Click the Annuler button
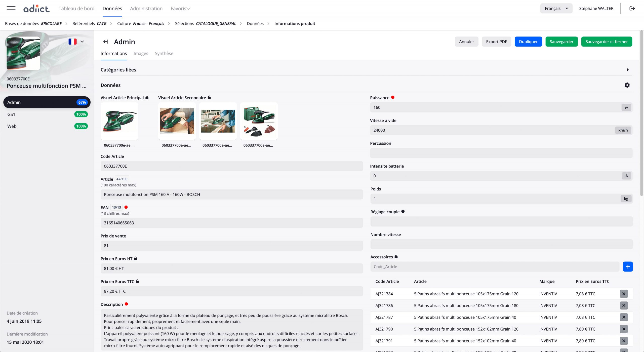The image size is (644, 352). tap(466, 42)
